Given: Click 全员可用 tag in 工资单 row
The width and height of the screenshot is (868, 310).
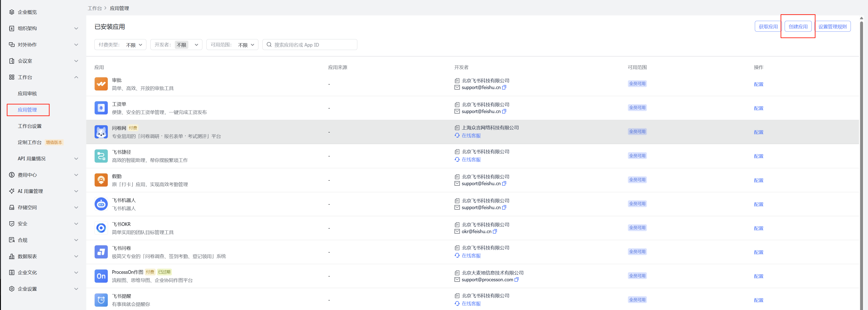Looking at the screenshot, I should point(637,108).
